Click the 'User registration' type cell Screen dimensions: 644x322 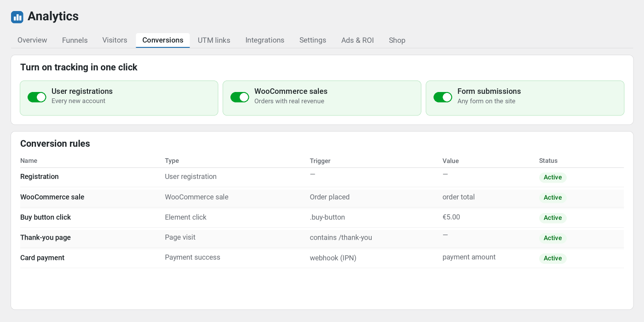[191, 177]
